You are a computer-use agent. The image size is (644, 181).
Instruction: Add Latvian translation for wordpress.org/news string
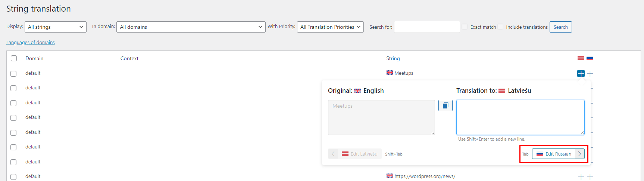point(581,177)
